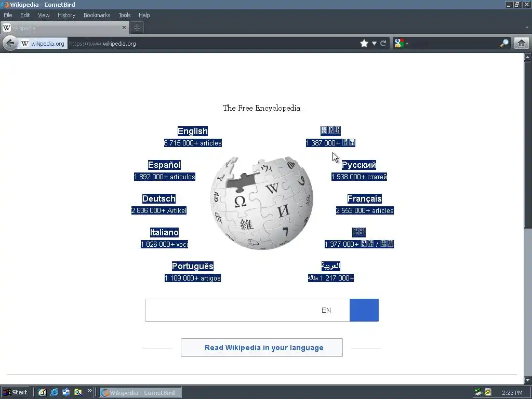Select the Wikipedia tab
The image size is (532, 399).
pyautogui.click(x=64, y=28)
